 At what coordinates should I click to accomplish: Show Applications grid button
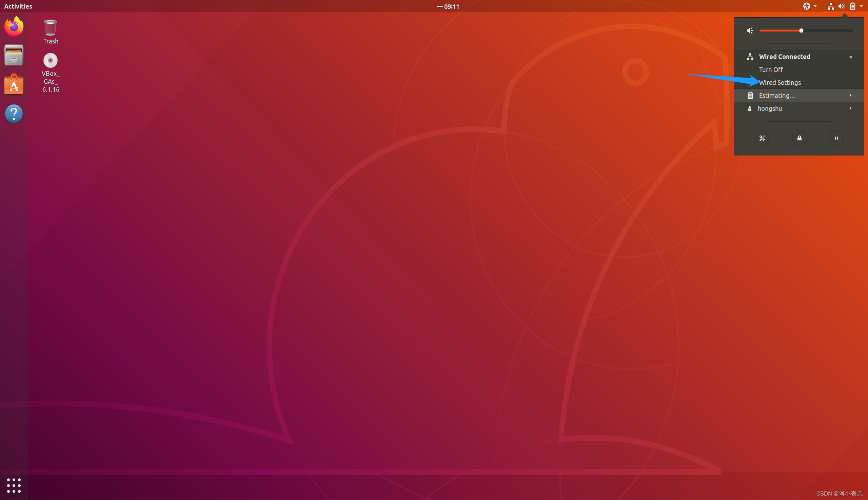[x=14, y=485]
